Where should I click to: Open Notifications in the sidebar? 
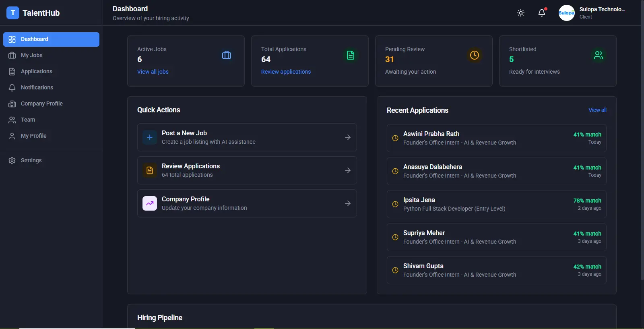tap(51, 88)
